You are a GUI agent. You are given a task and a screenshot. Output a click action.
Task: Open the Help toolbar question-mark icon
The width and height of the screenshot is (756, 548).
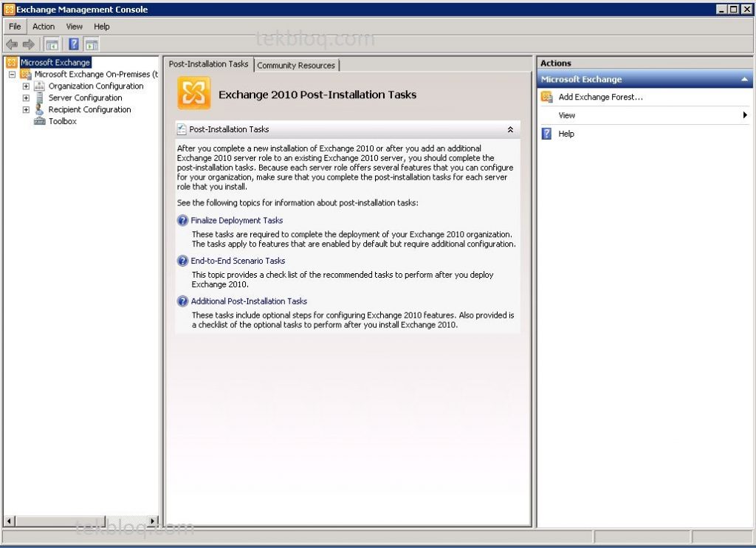[74, 44]
